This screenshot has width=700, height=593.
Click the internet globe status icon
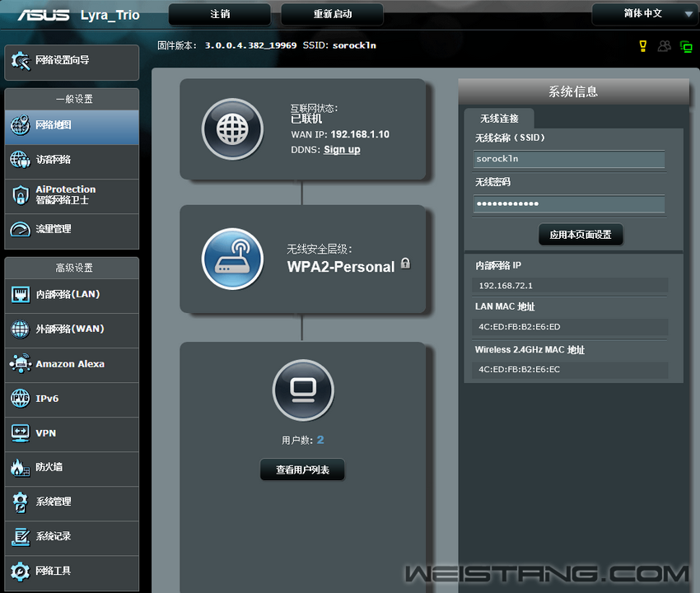pos(233,129)
